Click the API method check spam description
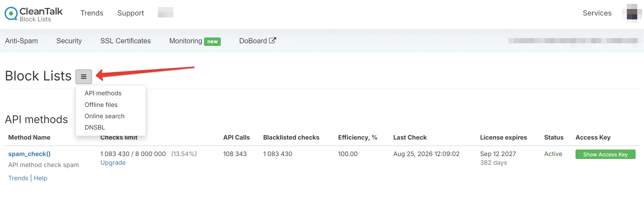This screenshot has width=644, height=199. [x=43, y=165]
